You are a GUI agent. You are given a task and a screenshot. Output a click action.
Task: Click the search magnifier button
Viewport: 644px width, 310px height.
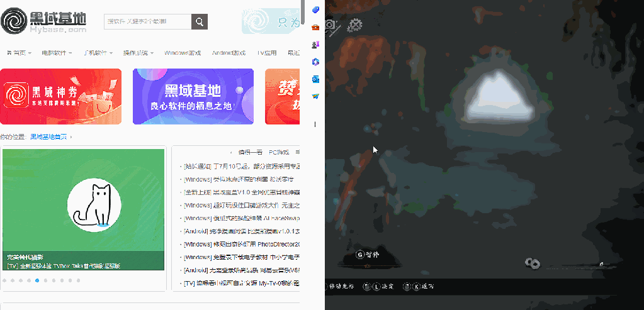pyautogui.click(x=200, y=22)
